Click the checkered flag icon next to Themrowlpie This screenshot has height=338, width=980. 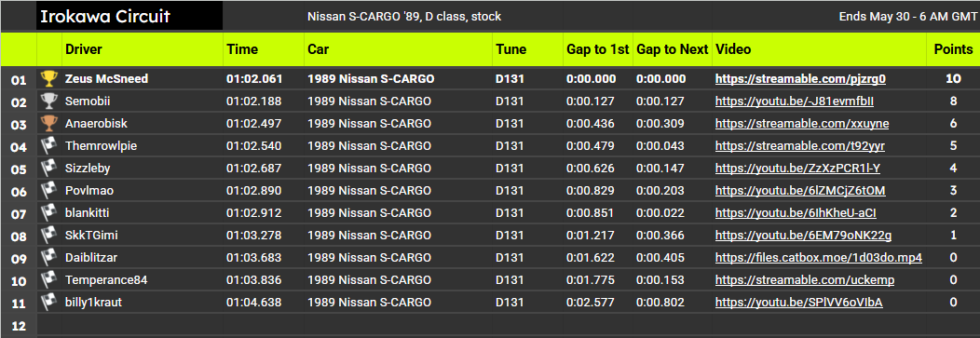click(x=48, y=146)
